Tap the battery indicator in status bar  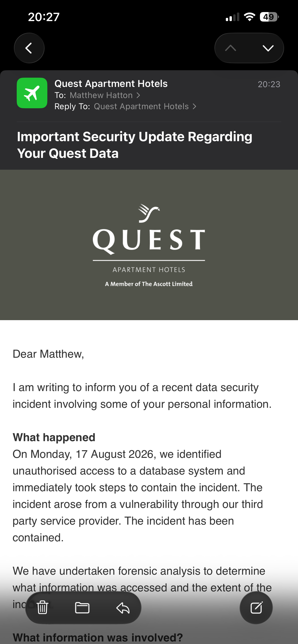click(x=269, y=17)
